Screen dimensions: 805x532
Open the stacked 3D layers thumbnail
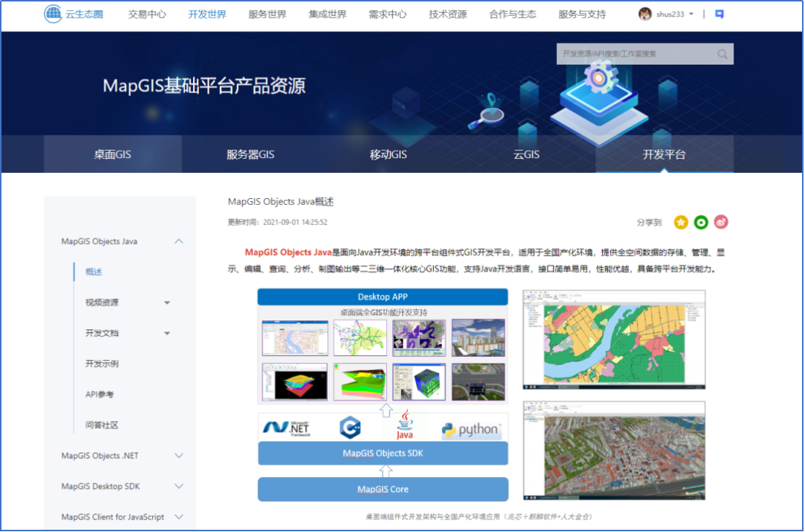pyautogui.click(x=294, y=382)
